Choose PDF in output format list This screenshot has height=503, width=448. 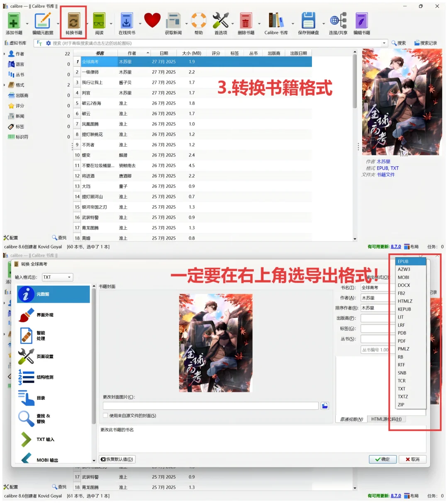[x=411, y=341]
